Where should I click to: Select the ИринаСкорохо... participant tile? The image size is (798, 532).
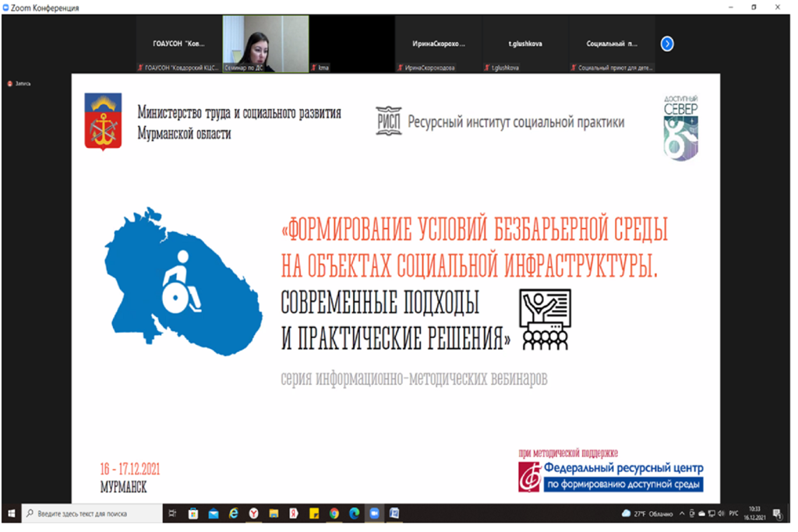pyautogui.click(x=438, y=44)
